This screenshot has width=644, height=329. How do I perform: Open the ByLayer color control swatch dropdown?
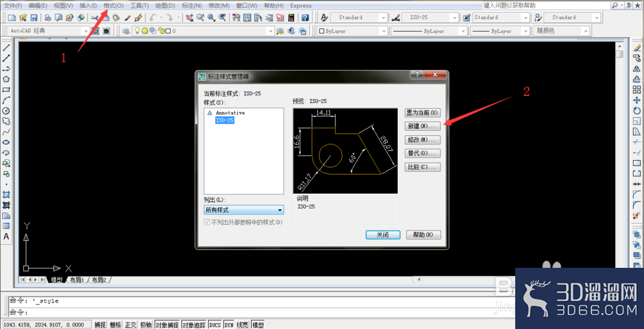tap(353, 31)
